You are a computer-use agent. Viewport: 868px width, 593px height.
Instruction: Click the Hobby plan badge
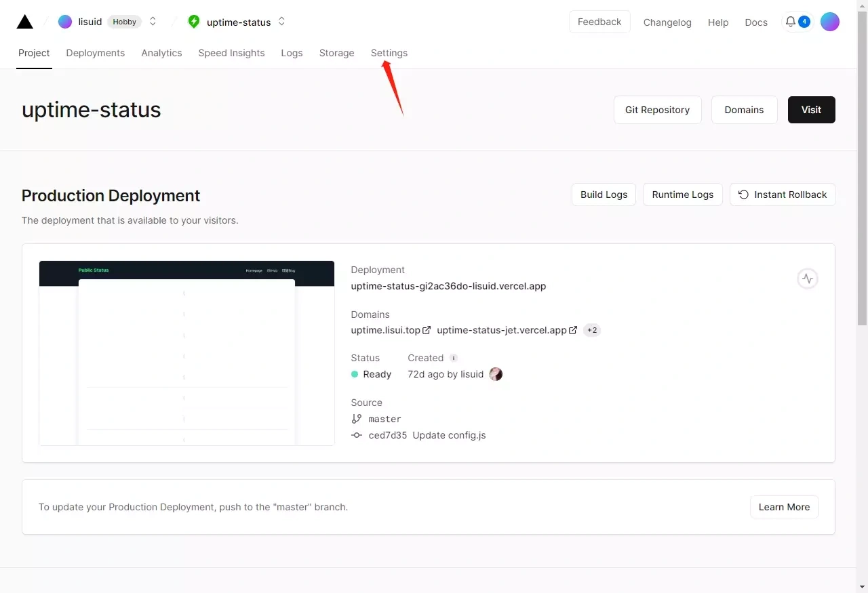(125, 22)
